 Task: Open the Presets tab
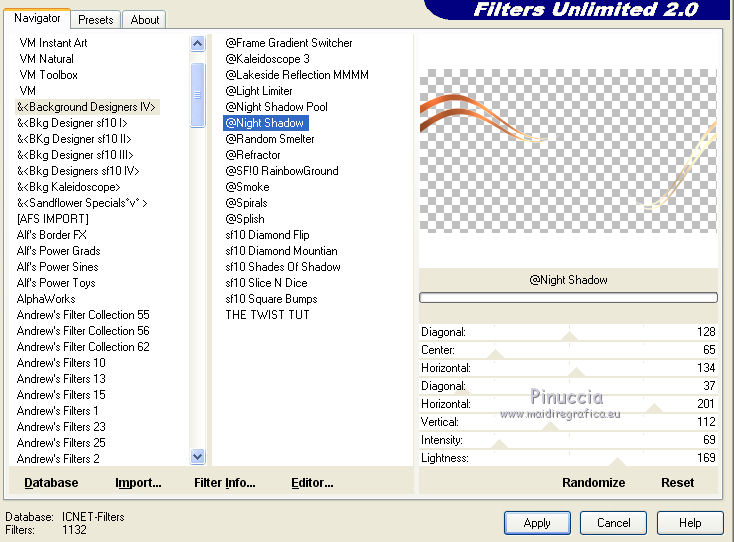pyautogui.click(x=95, y=20)
